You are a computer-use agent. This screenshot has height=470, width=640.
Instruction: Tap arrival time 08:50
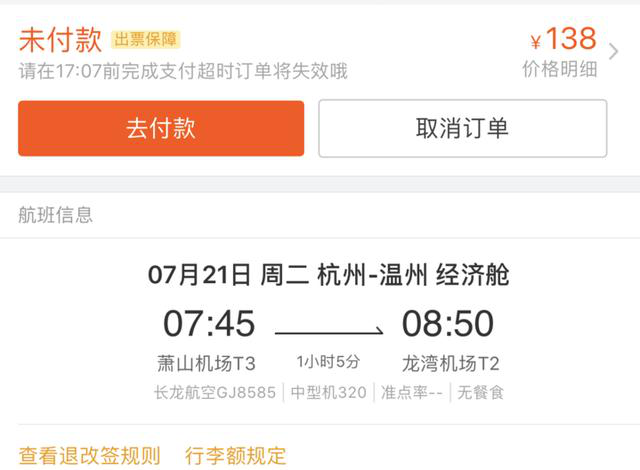(x=448, y=323)
